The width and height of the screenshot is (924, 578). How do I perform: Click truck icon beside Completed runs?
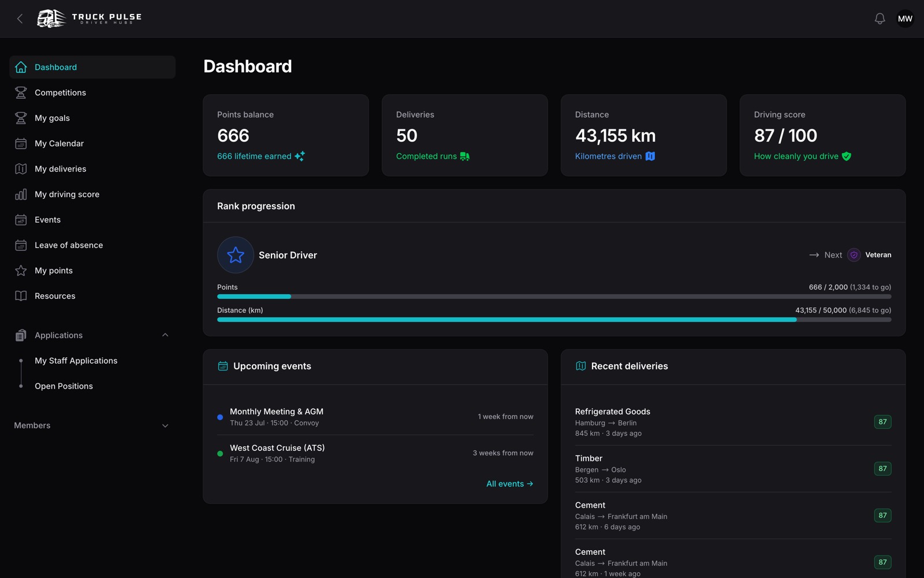465,156
